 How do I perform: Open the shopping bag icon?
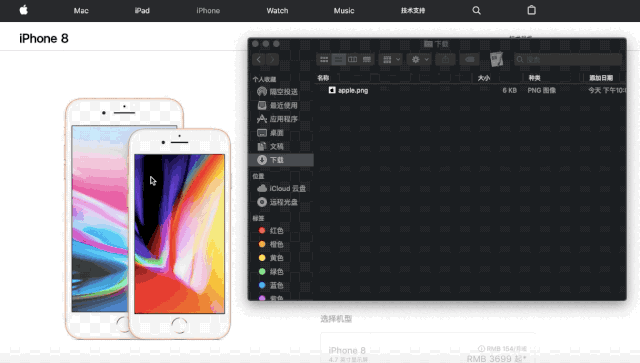pos(531,10)
